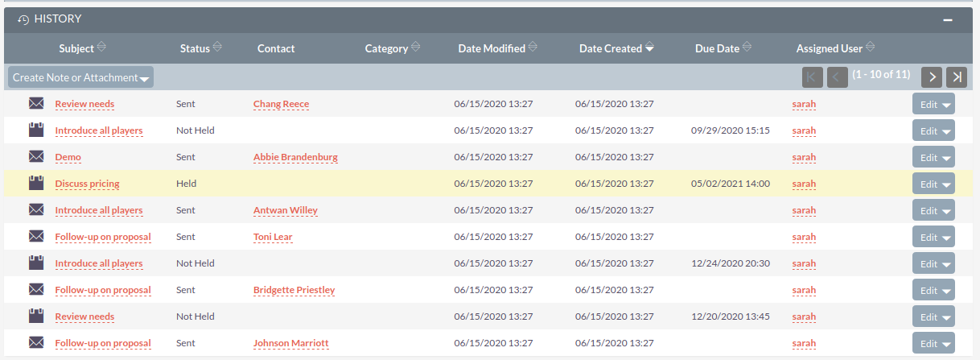Click the email icon in Toni Lear's row
The height and width of the screenshot is (360, 980).
36,236
